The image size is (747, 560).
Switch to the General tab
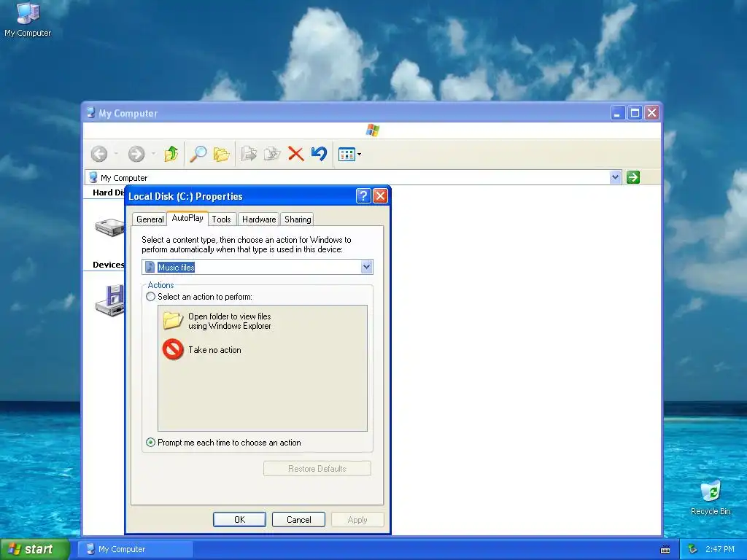pos(150,219)
